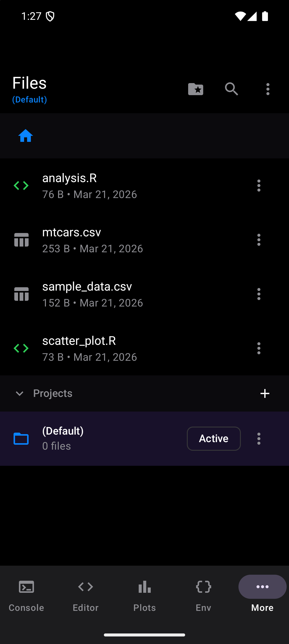
Task: Add a new project with plus icon
Action: pyautogui.click(x=265, y=393)
